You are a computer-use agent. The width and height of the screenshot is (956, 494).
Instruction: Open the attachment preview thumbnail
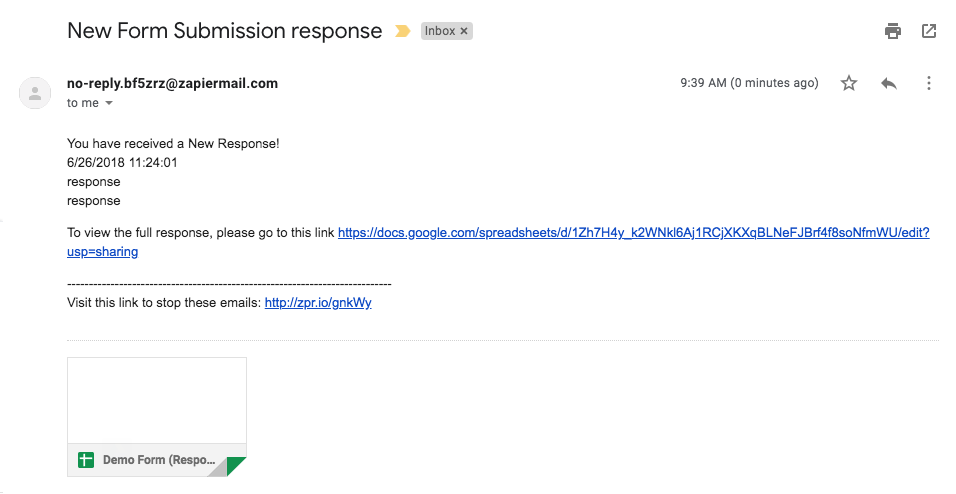(157, 400)
